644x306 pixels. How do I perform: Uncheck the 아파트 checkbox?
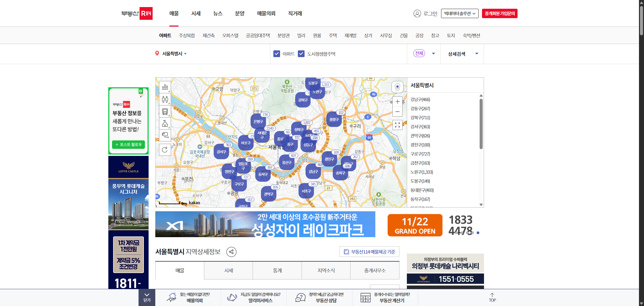[x=277, y=53]
